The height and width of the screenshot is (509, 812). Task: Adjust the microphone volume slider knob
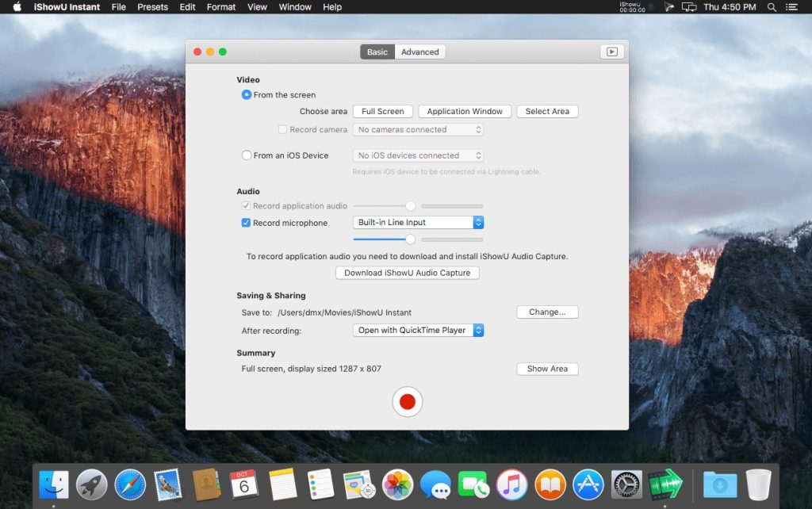[x=410, y=239]
